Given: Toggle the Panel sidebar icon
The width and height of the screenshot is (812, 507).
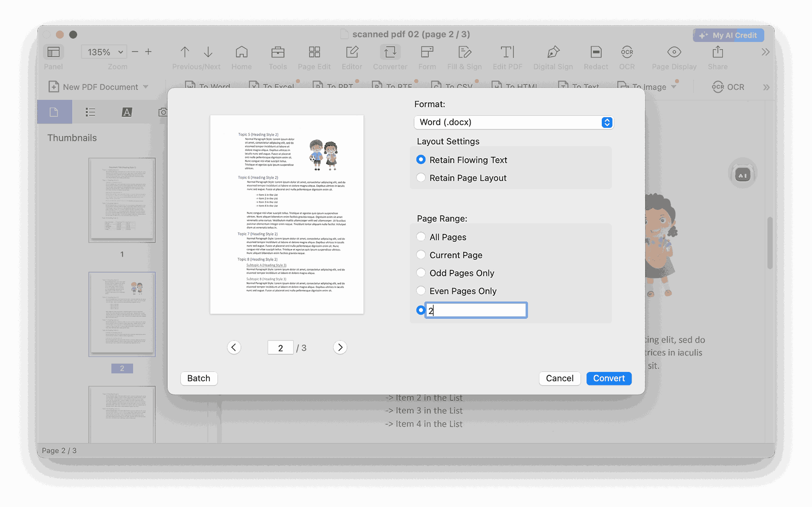Looking at the screenshot, I should [x=54, y=52].
